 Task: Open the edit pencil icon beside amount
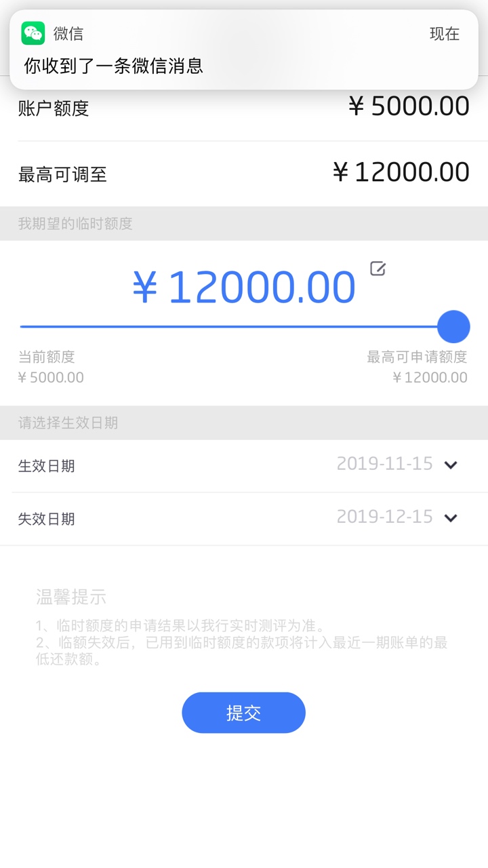pyautogui.click(x=378, y=269)
